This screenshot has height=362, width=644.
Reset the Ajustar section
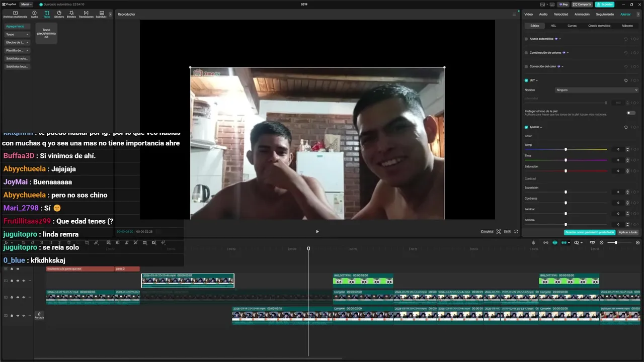pyautogui.click(x=626, y=127)
